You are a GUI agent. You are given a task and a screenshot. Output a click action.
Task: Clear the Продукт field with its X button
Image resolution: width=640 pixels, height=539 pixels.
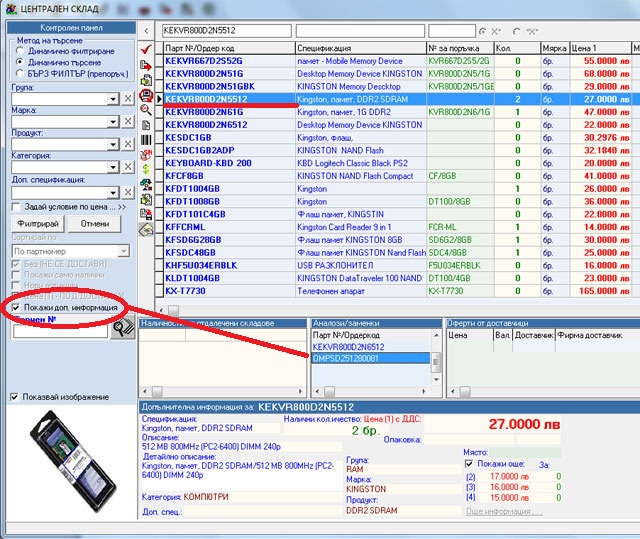[128, 144]
